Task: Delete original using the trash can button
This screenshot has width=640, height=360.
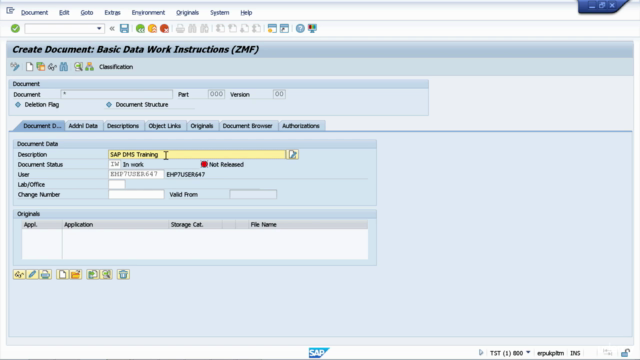Action: (x=123, y=274)
